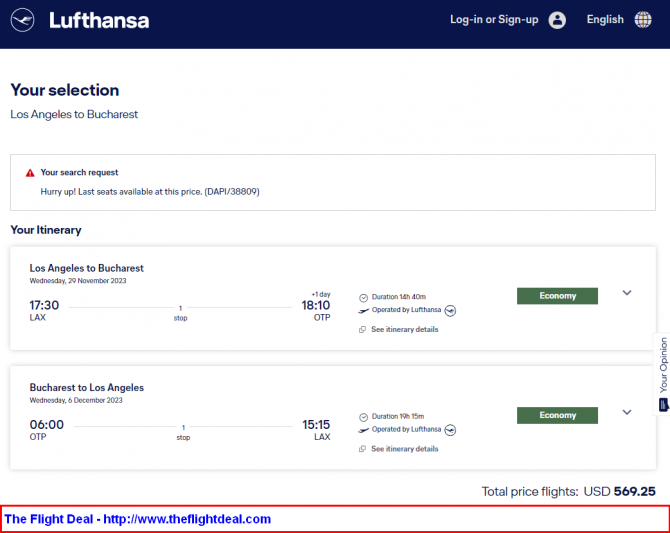Image resolution: width=670 pixels, height=533 pixels.
Task: Open See itinerary details for outbound flight
Action: (405, 330)
